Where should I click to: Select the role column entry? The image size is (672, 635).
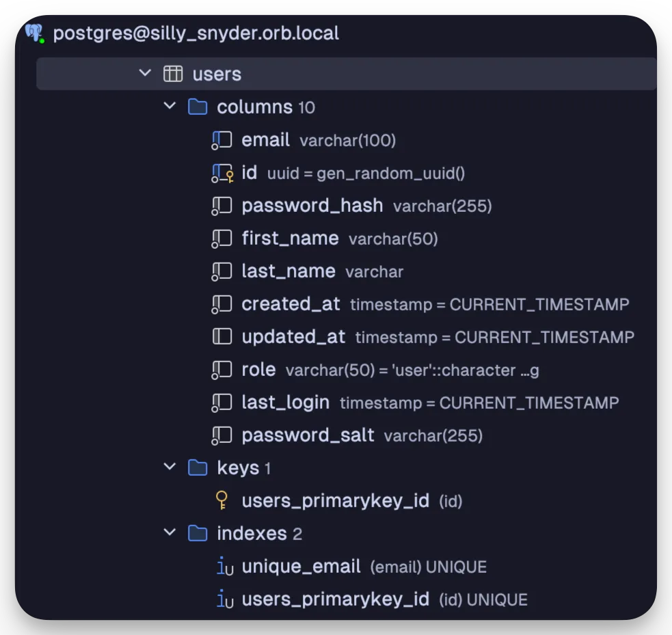tap(390, 369)
